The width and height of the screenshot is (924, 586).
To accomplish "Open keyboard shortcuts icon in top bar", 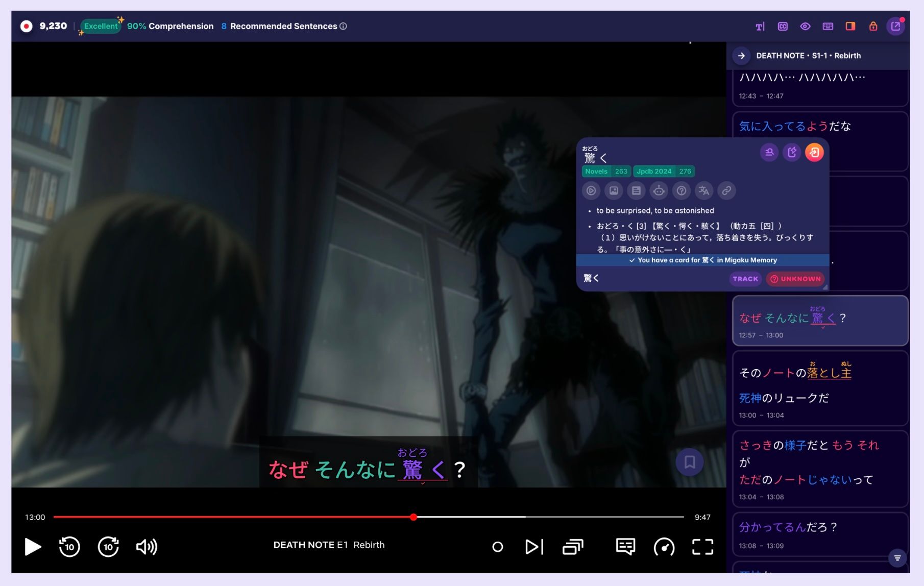I will [x=828, y=26].
